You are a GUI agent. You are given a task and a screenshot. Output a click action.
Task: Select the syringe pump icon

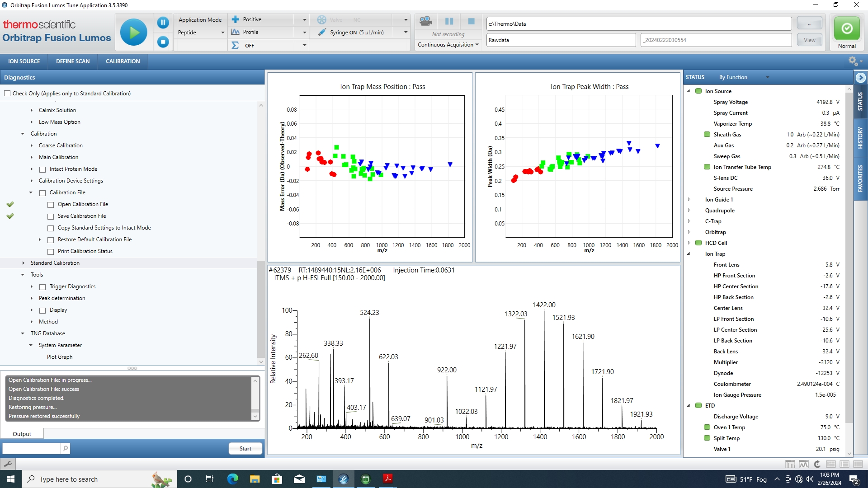(321, 32)
